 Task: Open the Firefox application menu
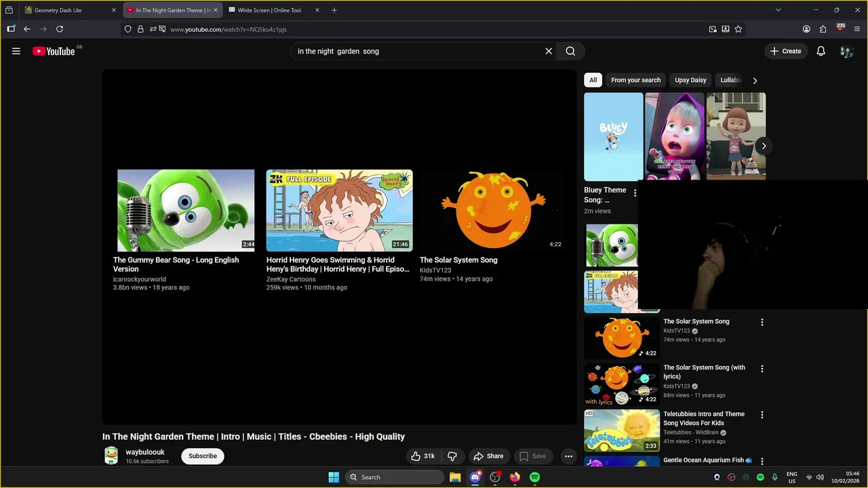coord(856,29)
